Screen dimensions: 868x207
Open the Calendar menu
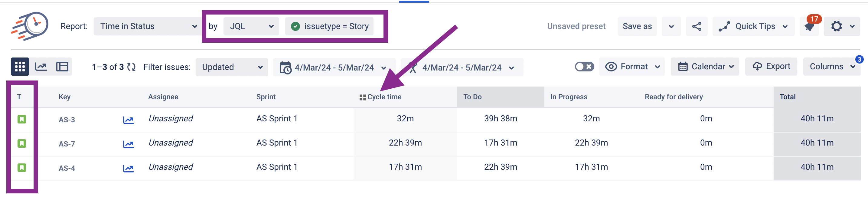click(x=705, y=66)
